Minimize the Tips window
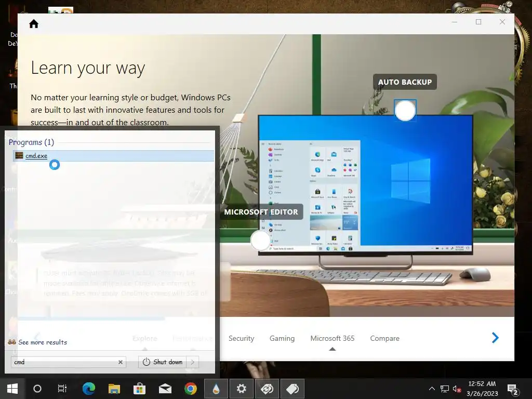532x399 pixels. coord(455,22)
